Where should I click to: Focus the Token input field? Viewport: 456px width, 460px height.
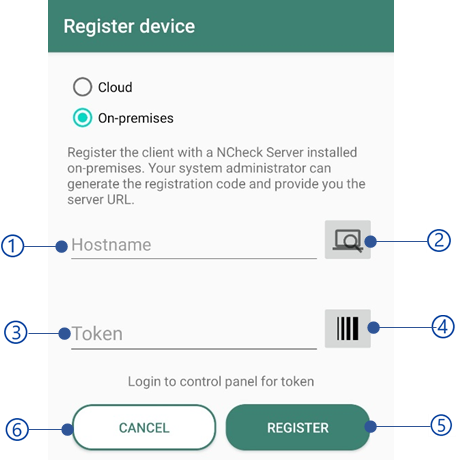(194, 334)
